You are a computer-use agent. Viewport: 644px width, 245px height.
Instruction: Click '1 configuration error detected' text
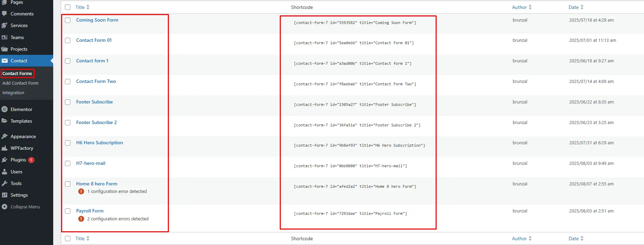[x=117, y=191]
